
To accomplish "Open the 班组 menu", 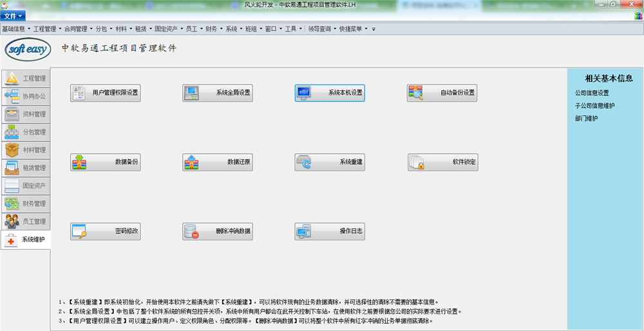I will [x=254, y=29].
